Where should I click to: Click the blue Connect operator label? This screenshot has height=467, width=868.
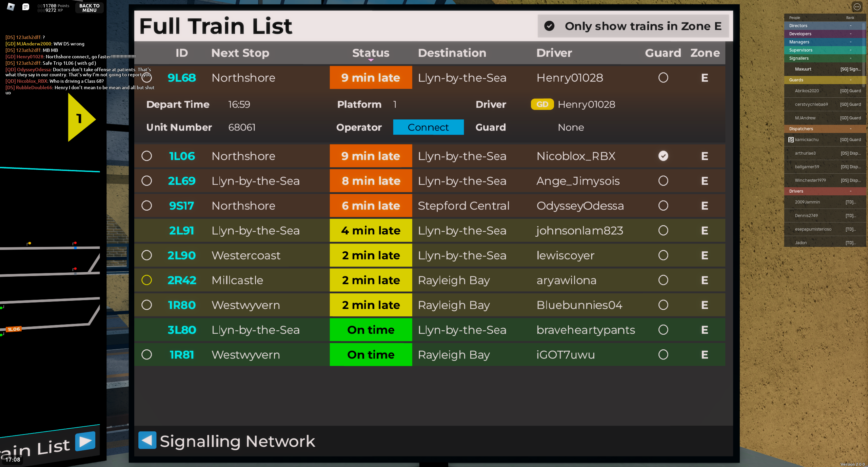pos(428,127)
